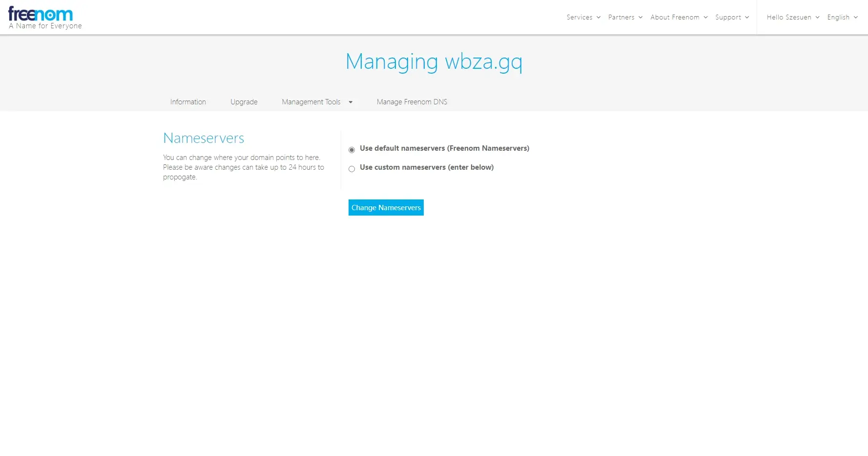
Task: Click the chevron next to English
Action: (855, 18)
